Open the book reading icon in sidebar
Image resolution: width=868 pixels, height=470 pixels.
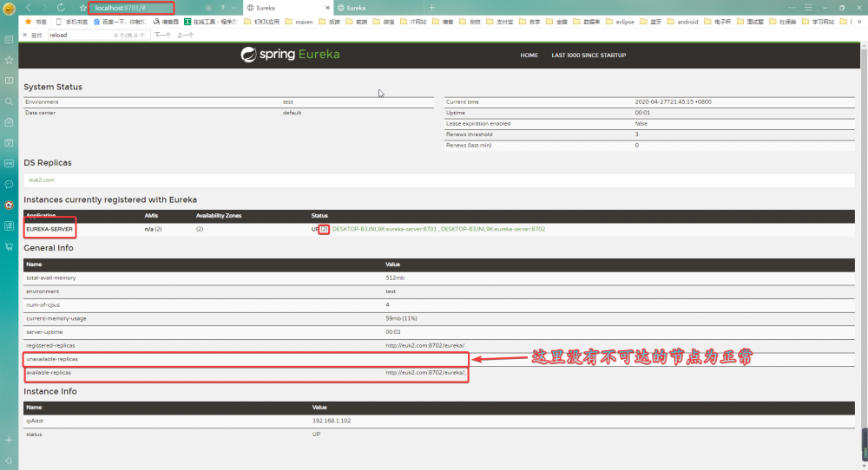click(x=9, y=81)
